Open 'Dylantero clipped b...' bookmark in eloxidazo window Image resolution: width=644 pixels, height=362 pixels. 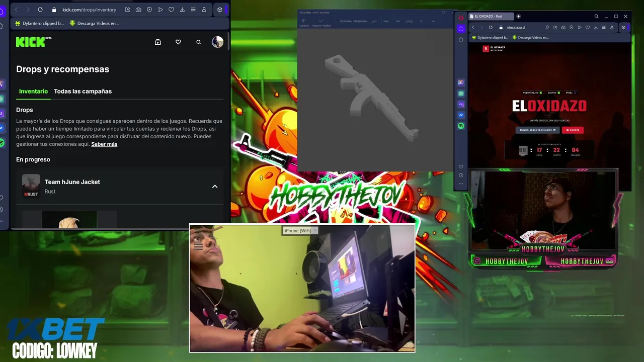[x=491, y=38]
